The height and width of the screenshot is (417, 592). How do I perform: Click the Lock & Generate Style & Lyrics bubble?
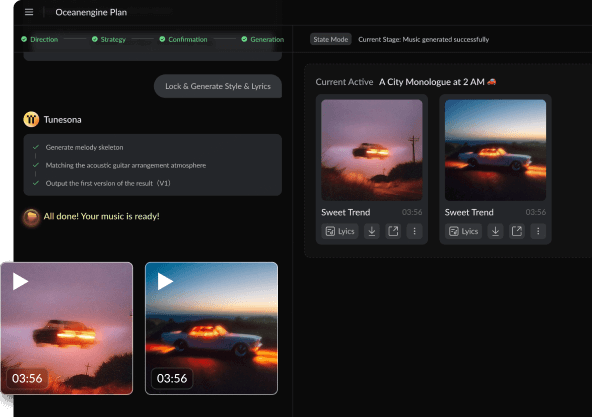[x=218, y=86]
